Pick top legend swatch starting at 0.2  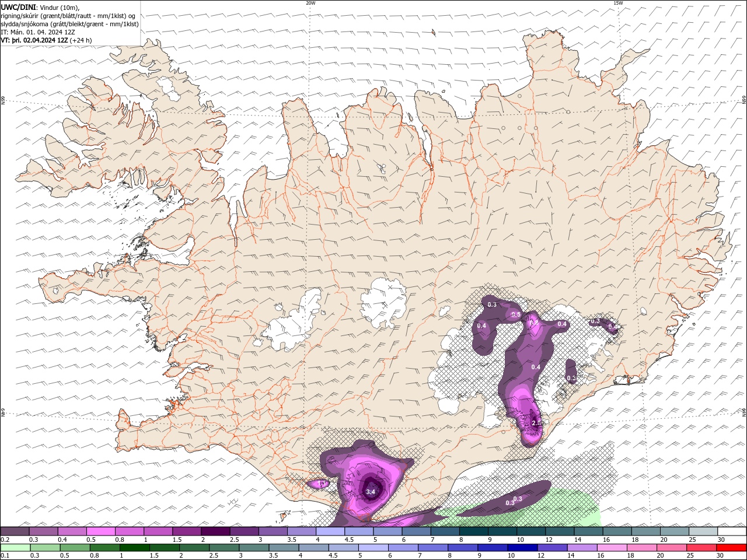[x=15, y=531]
